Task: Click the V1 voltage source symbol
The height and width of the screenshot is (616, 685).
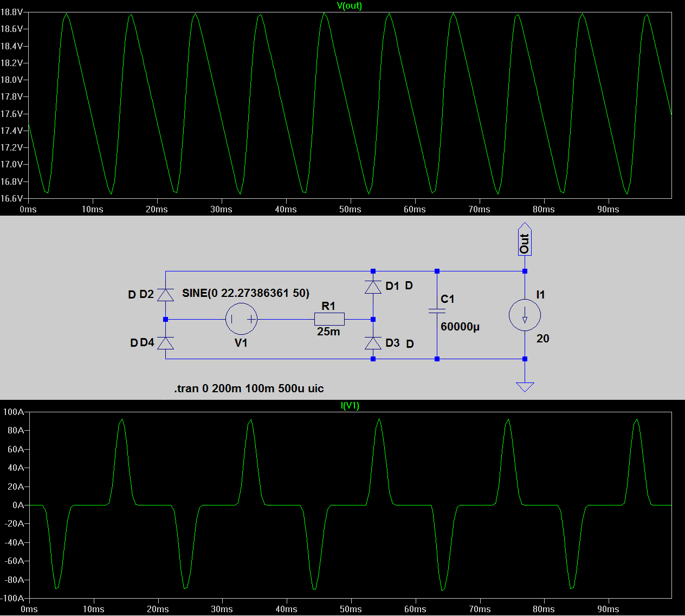Action: (x=241, y=319)
